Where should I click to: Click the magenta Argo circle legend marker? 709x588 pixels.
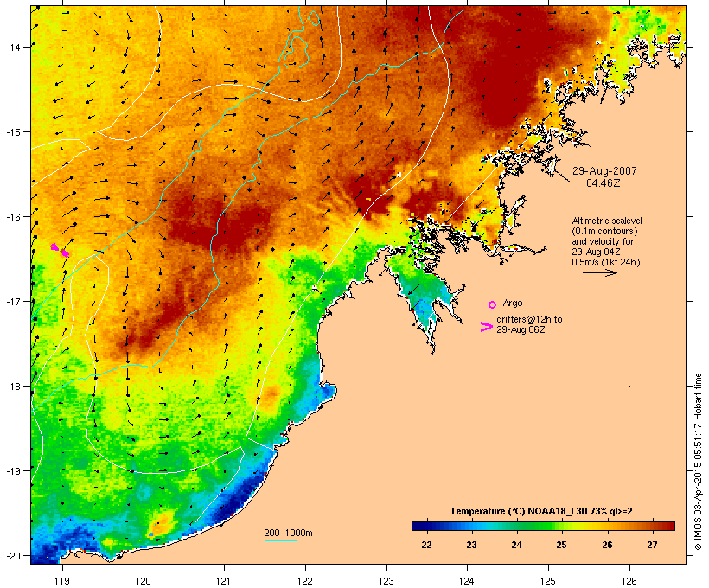pos(492,304)
